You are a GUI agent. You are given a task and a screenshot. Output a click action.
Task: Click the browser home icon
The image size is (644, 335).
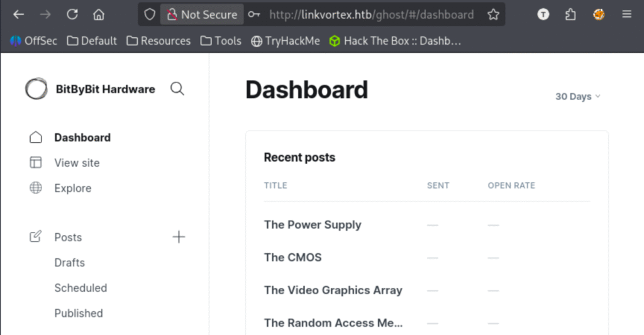pos(99,14)
